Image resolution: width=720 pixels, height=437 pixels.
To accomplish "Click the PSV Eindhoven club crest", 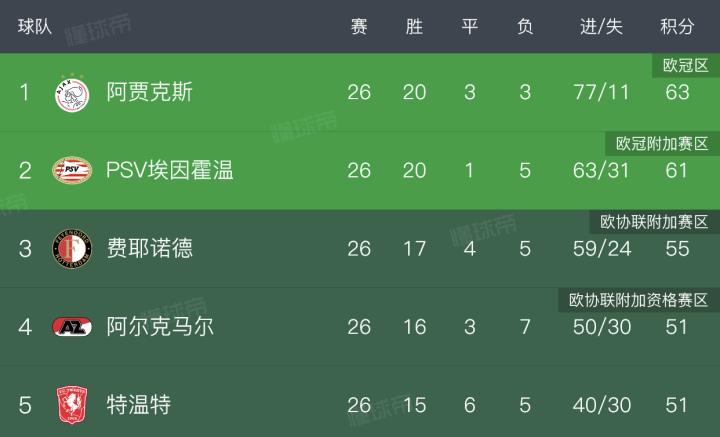I will click(x=72, y=170).
